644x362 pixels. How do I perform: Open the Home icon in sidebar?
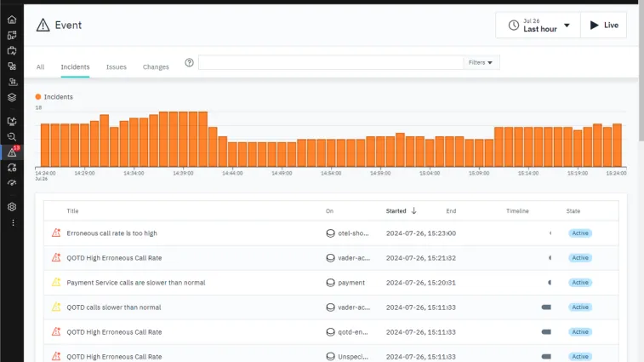12,20
